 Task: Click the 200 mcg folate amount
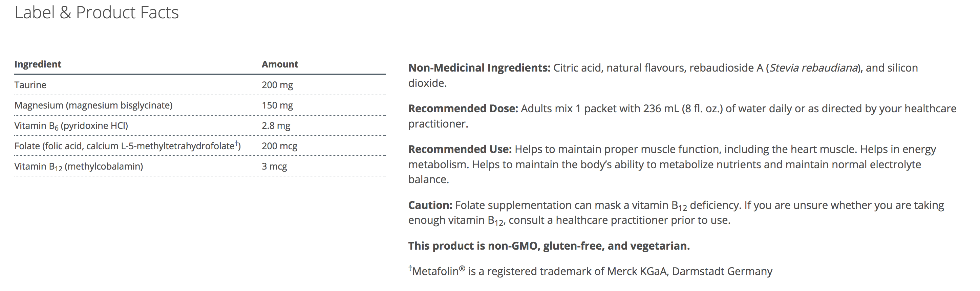tap(279, 146)
